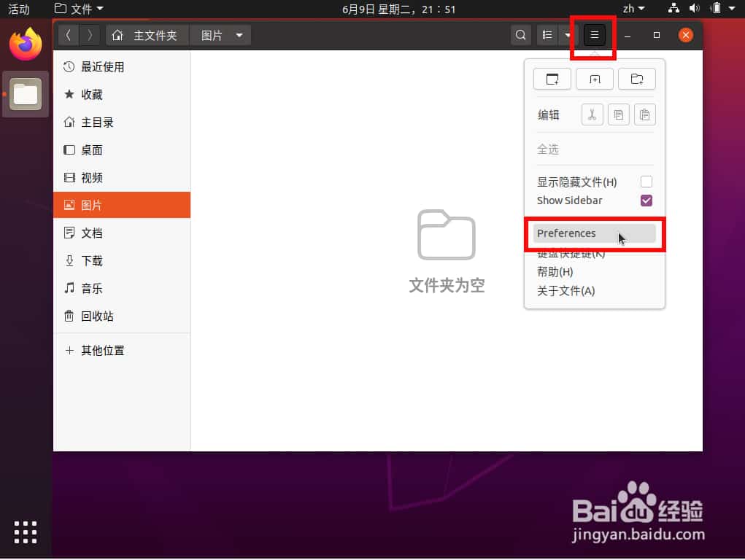This screenshot has height=560, width=745.
Task: Switch to list view using the toolbar icon
Action: click(547, 34)
